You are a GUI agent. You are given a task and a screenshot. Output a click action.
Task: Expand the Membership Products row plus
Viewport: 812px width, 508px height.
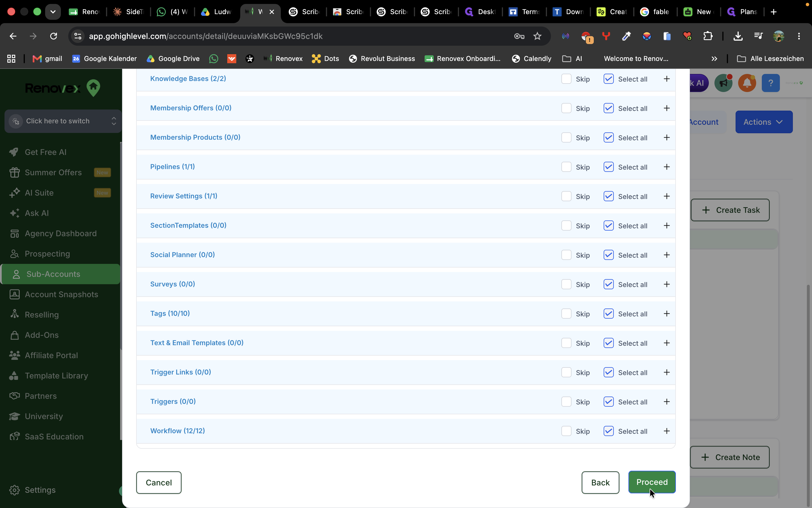click(667, 137)
